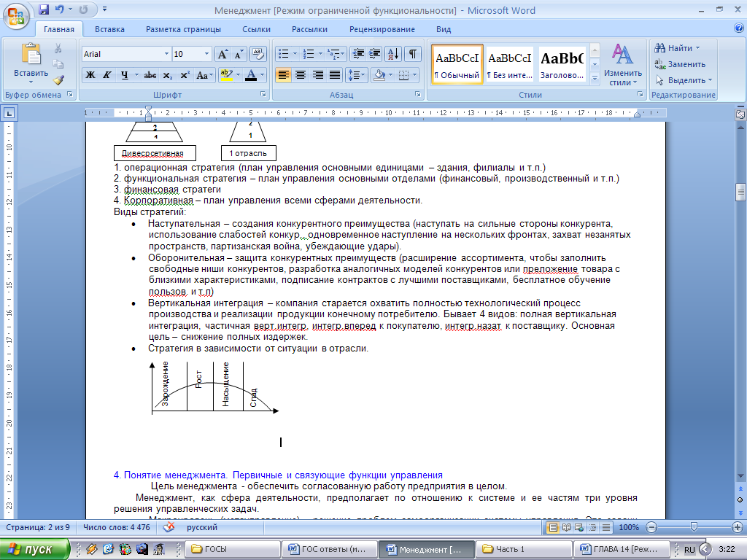Expand the styles gallery
This screenshot has width=747, height=560.
(595, 79)
